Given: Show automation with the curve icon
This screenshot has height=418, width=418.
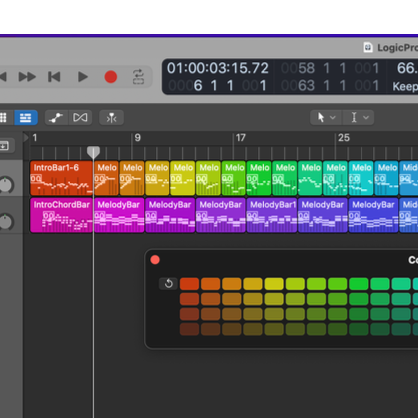Looking at the screenshot, I should tap(56, 118).
